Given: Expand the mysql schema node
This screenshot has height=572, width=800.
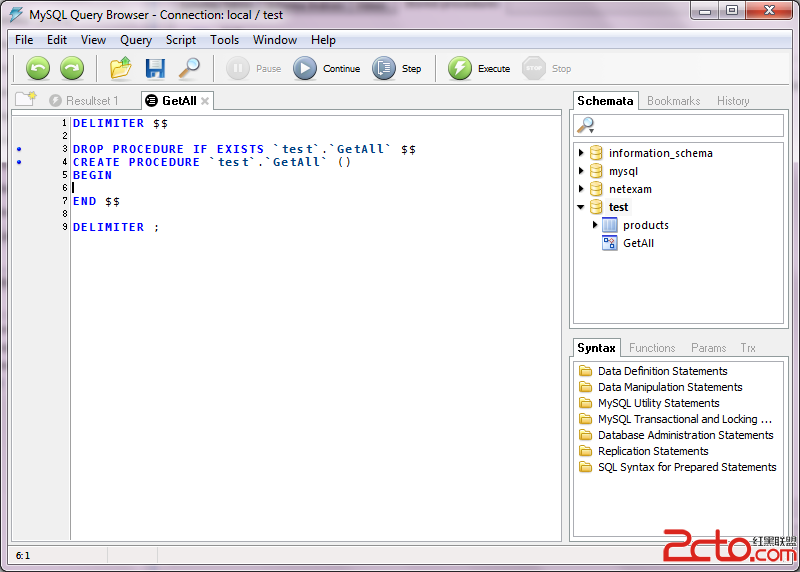Looking at the screenshot, I should pos(581,171).
